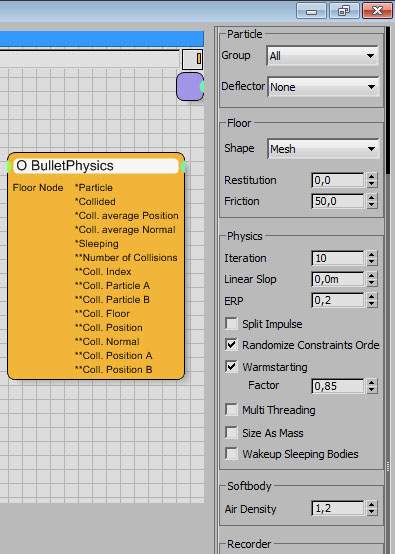Click the ERP value field
This screenshot has width=395, height=554.
click(x=337, y=301)
